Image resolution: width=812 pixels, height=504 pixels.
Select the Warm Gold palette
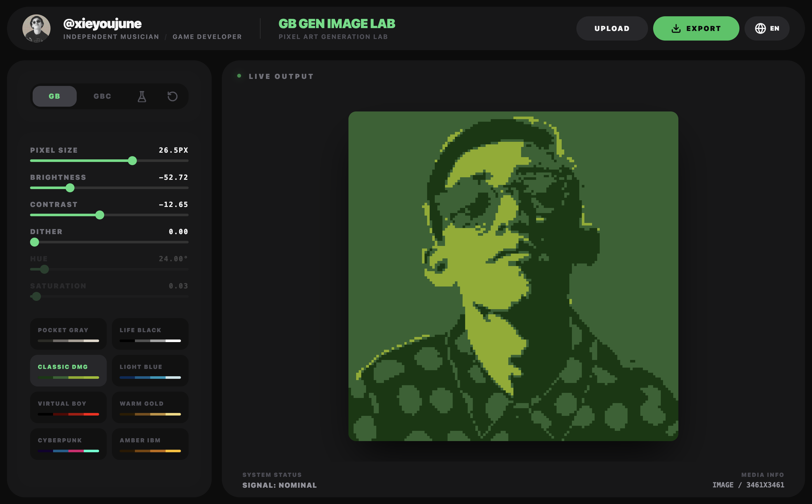150,407
